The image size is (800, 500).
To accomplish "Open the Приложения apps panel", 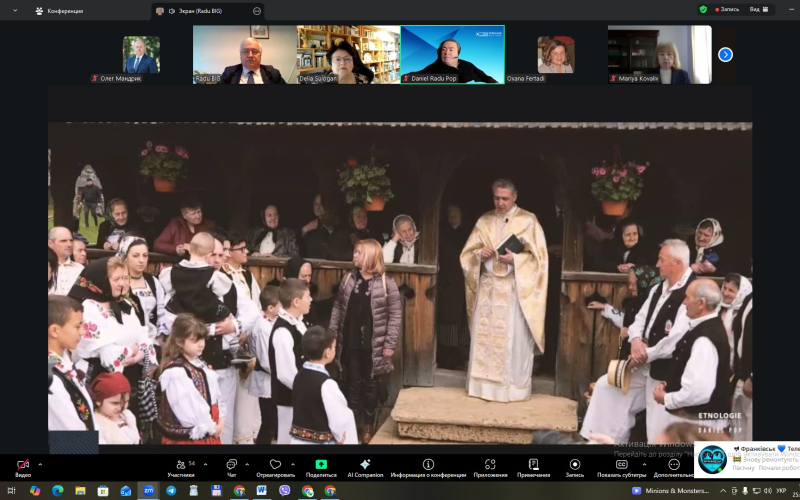I will point(491,465).
